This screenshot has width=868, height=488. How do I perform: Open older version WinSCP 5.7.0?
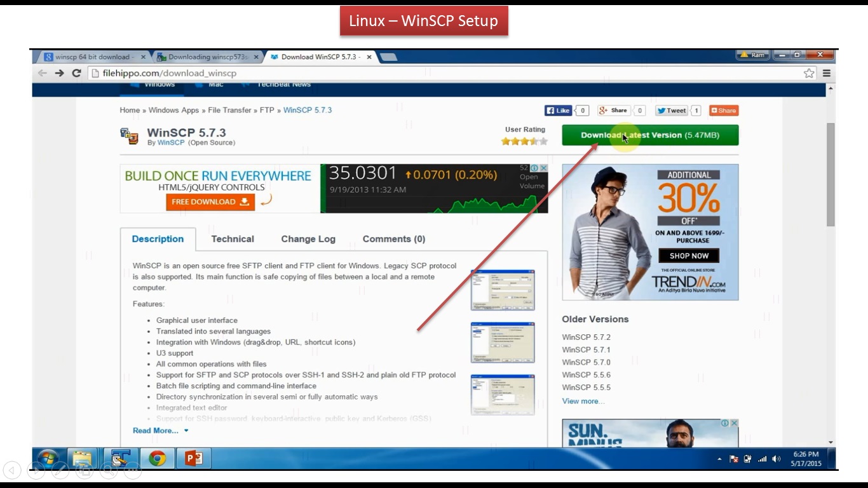pyautogui.click(x=587, y=363)
